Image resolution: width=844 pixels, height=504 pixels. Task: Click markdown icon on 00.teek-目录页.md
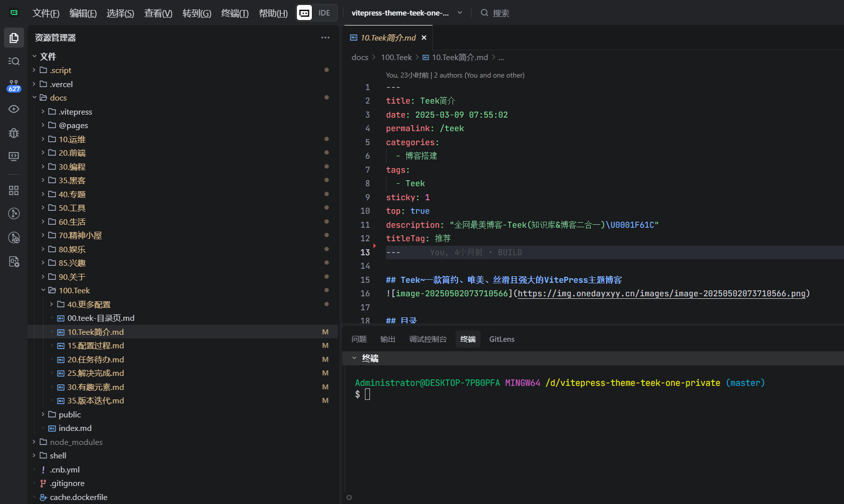61,318
